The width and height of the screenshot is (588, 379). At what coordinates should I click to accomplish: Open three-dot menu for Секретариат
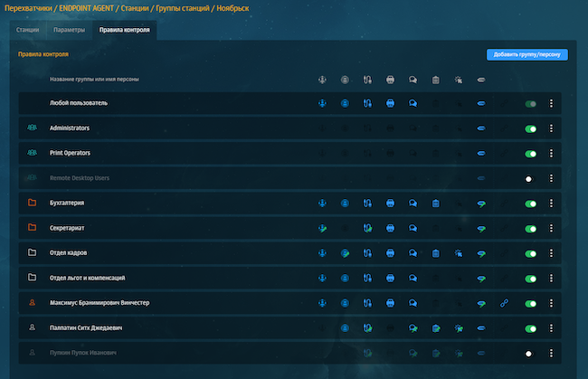pos(551,228)
